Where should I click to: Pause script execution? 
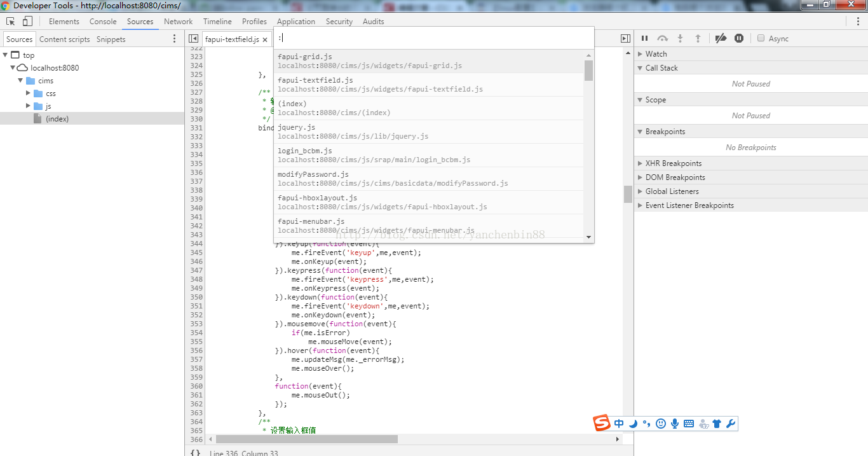click(x=644, y=38)
